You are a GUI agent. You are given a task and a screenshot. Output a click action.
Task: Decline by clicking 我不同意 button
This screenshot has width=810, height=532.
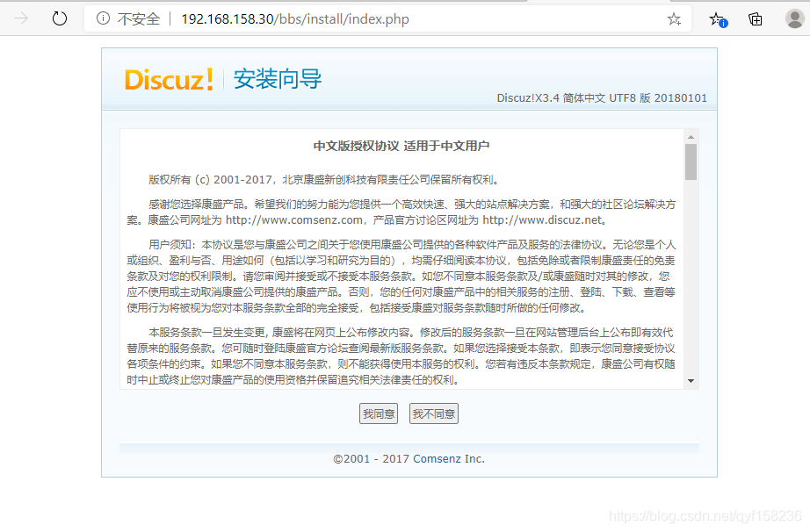click(x=434, y=413)
